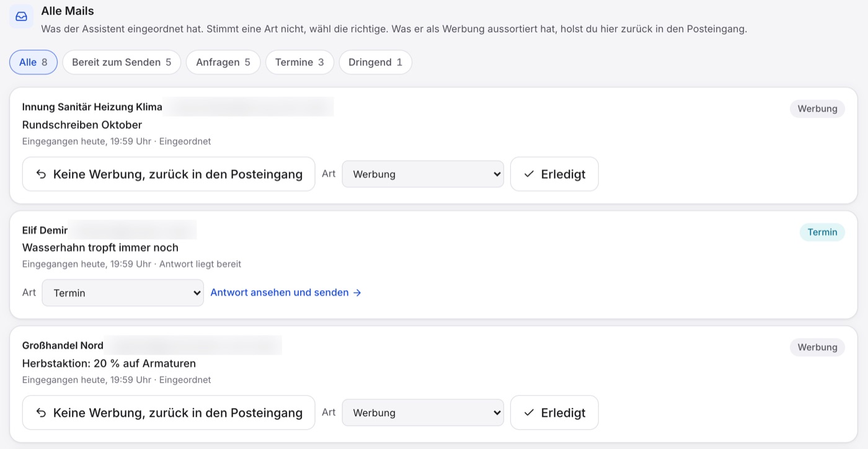Open Antwort ansehen und senden link
The width and height of the screenshot is (868, 449).
pyautogui.click(x=286, y=292)
